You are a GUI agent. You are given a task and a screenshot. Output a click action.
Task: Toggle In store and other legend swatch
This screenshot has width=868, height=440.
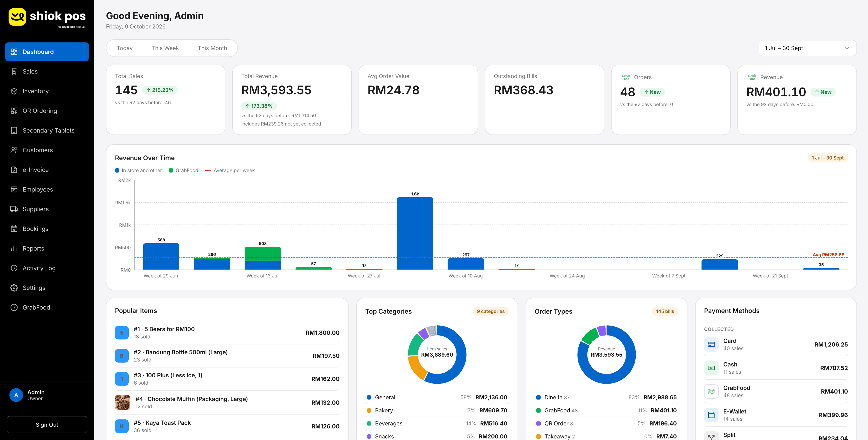tap(117, 171)
